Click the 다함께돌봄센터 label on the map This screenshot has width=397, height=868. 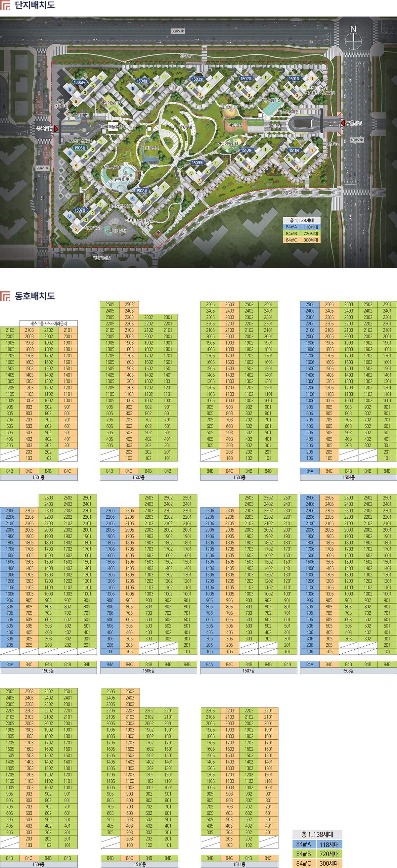tap(113, 127)
